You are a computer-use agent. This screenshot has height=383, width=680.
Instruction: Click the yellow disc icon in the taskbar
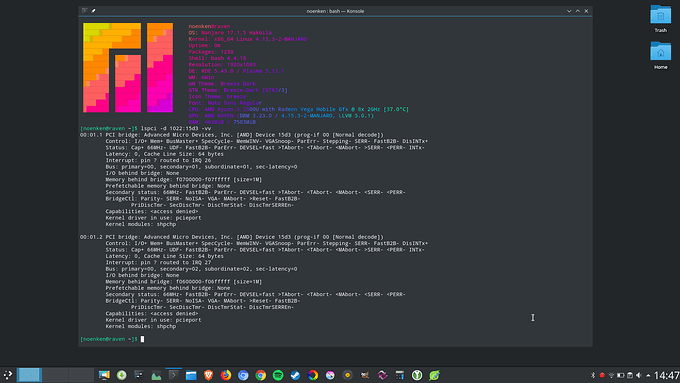[x=347, y=375]
